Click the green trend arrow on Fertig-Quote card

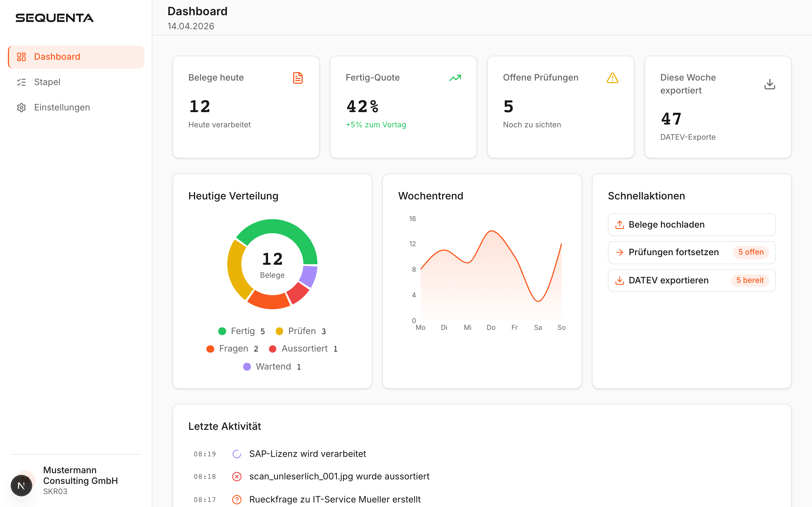[455, 77]
